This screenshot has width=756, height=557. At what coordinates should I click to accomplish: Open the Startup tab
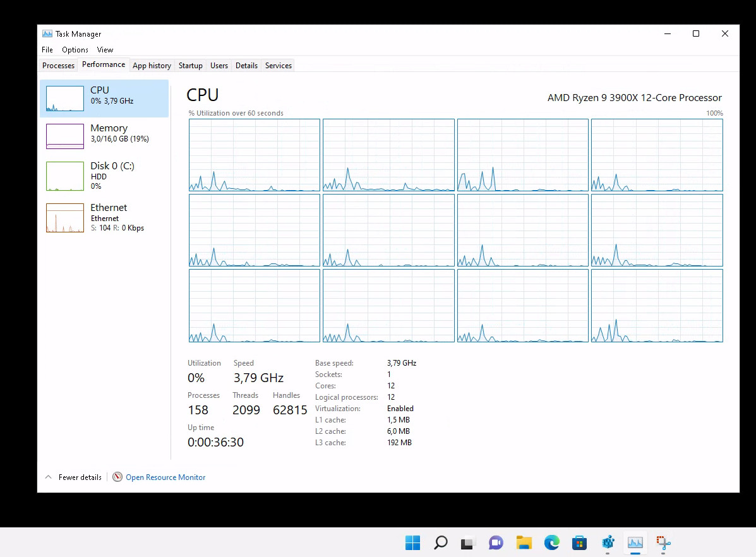tap(191, 66)
